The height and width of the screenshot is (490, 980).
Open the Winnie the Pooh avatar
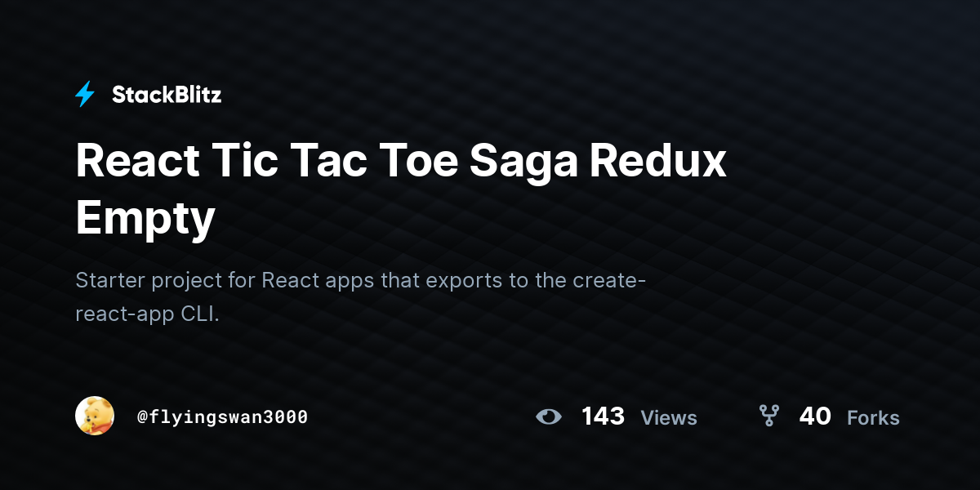point(95,416)
